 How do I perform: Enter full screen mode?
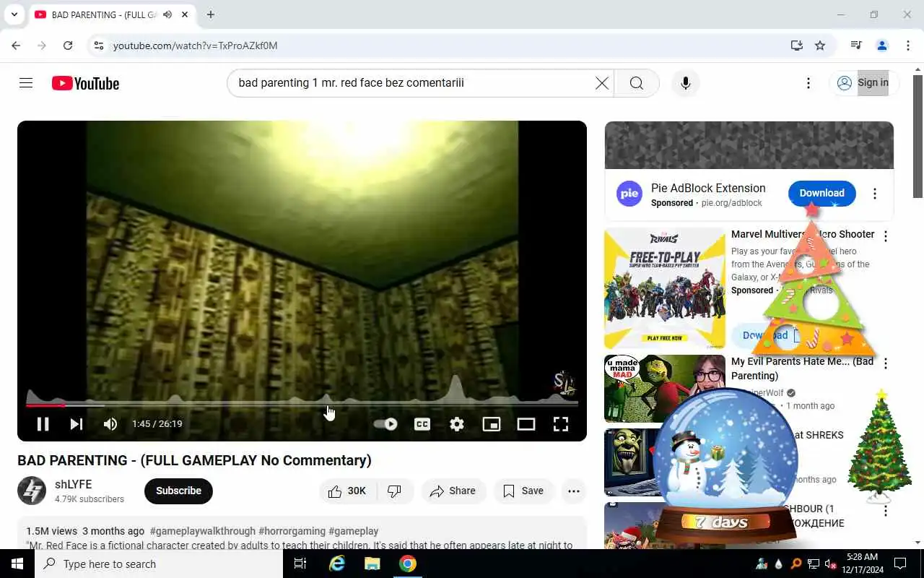point(561,424)
